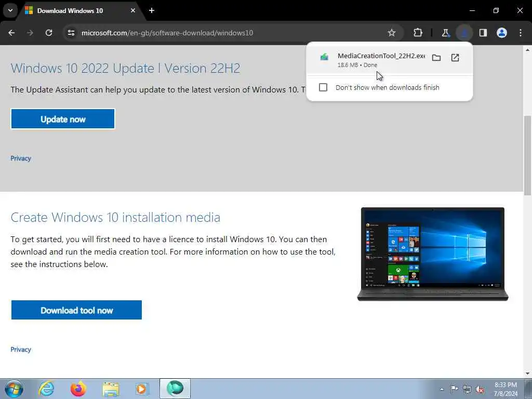Open a new tab with plus button

152,10
